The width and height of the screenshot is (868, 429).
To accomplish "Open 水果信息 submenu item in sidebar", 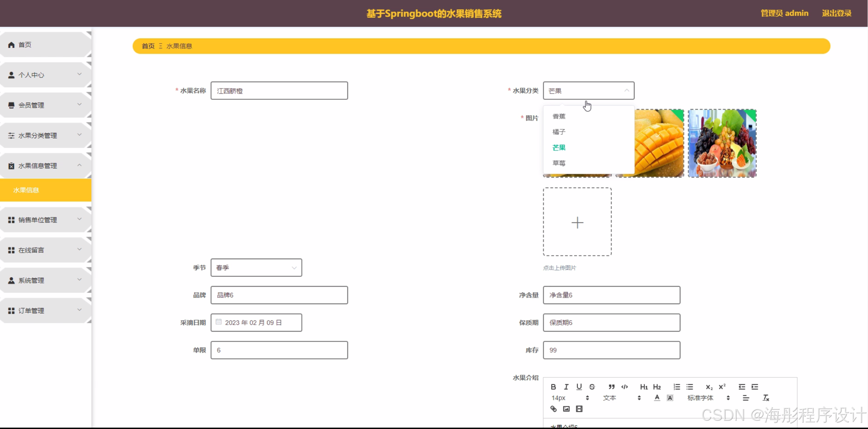I will 26,190.
